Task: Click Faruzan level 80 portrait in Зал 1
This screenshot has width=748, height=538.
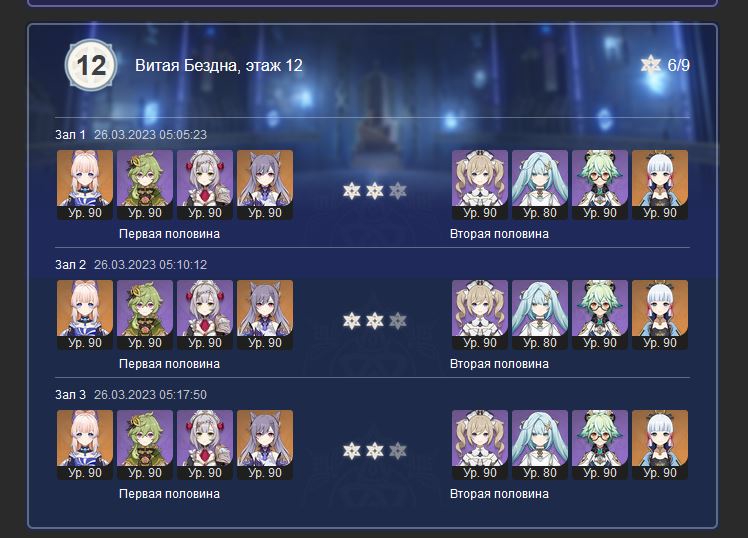Action: point(540,185)
